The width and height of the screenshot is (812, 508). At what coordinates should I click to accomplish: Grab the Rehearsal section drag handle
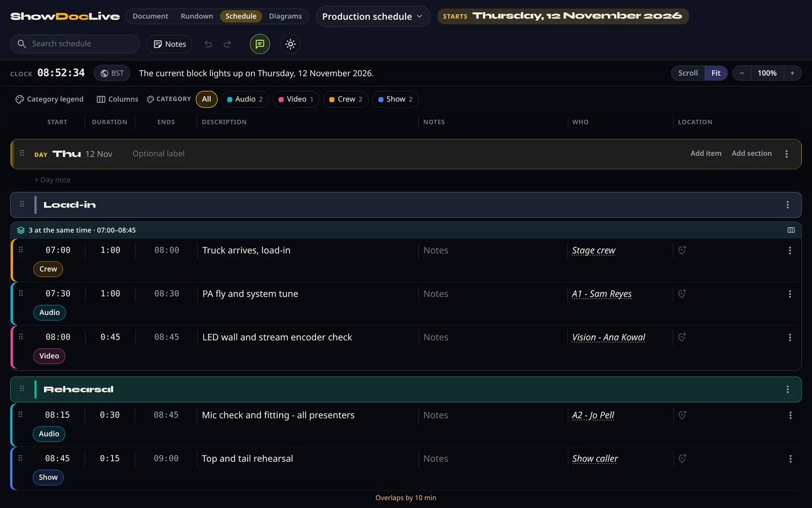(22, 389)
